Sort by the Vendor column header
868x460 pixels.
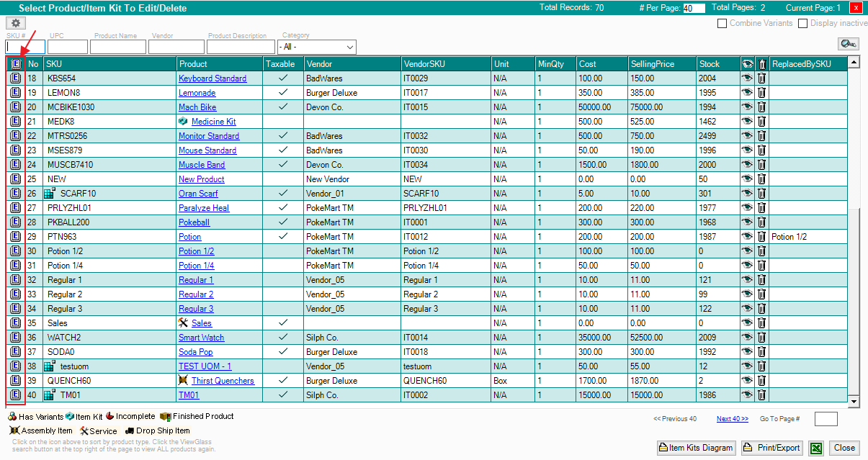pos(319,64)
